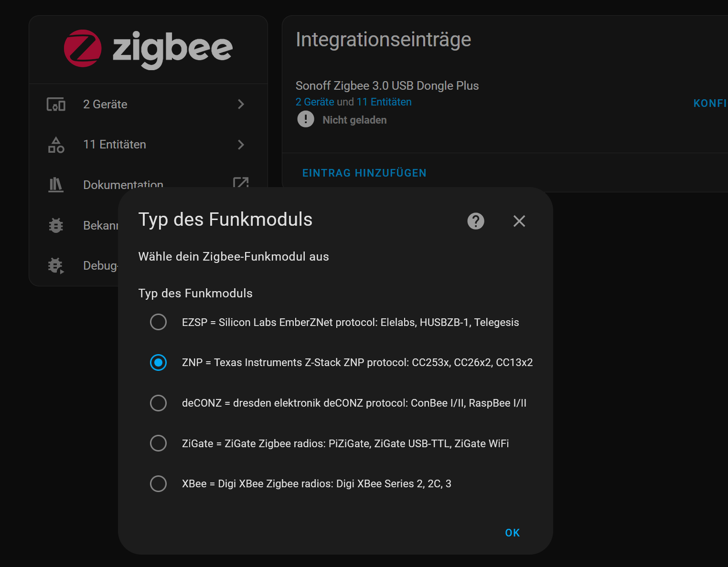Screen dimensions: 728x567
Task: Click Wähle dein Zigbee-Funkmodul aus text
Action: 234,256
